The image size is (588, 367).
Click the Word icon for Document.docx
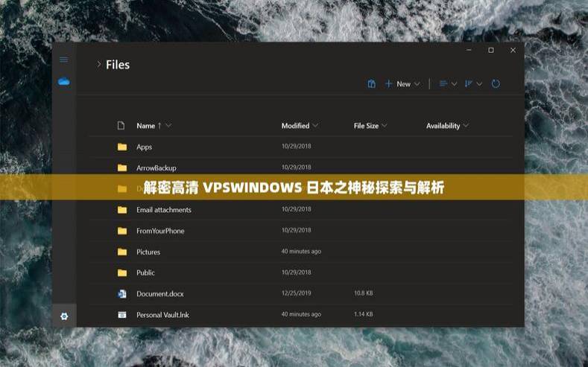pyautogui.click(x=122, y=294)
